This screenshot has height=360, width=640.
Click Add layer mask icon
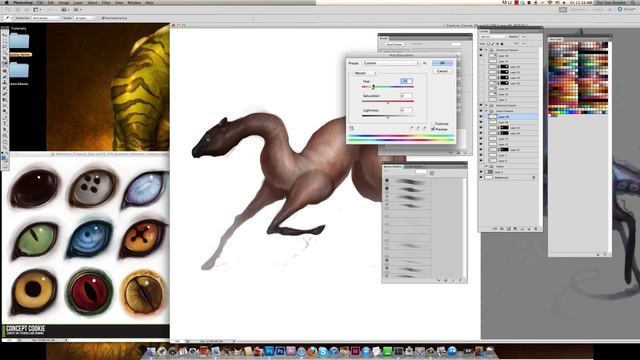pyautogui.click(x=509, y=229)
